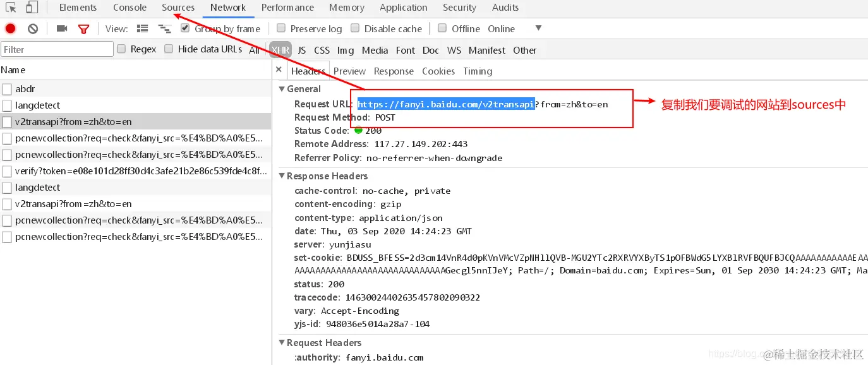Filter requests by Media

point(375,50)
